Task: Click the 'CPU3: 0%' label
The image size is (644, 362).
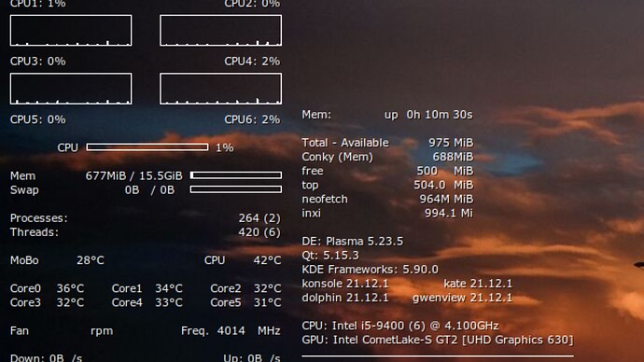Action: [x=37, y=62]
